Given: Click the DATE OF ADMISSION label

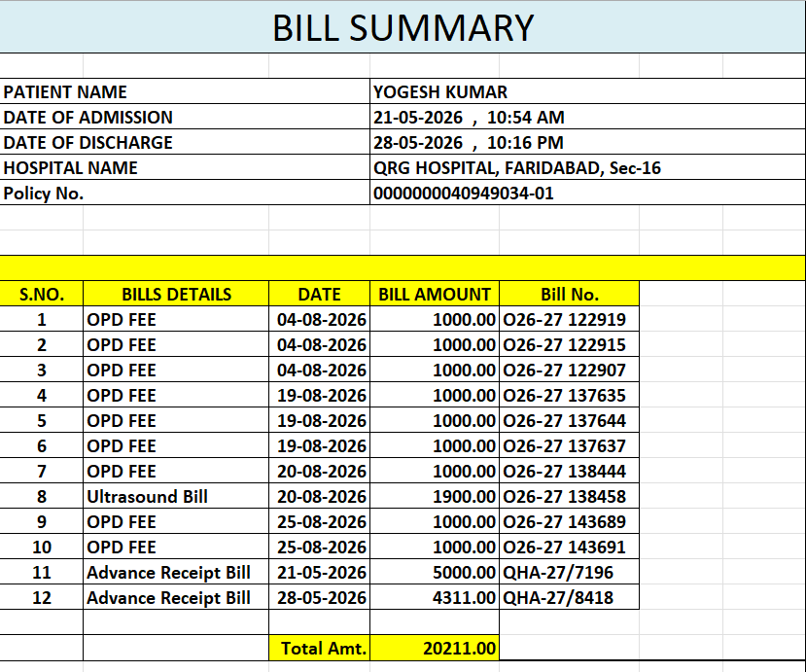Looking at the screenshot, I should coord(185,117).
